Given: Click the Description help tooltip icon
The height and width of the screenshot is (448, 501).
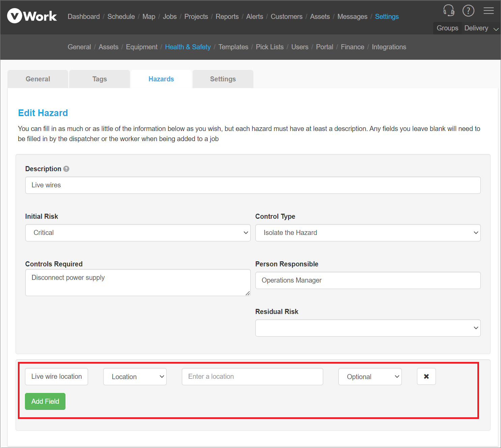Looking at the screenshot, I should click(x=66, y=169).
